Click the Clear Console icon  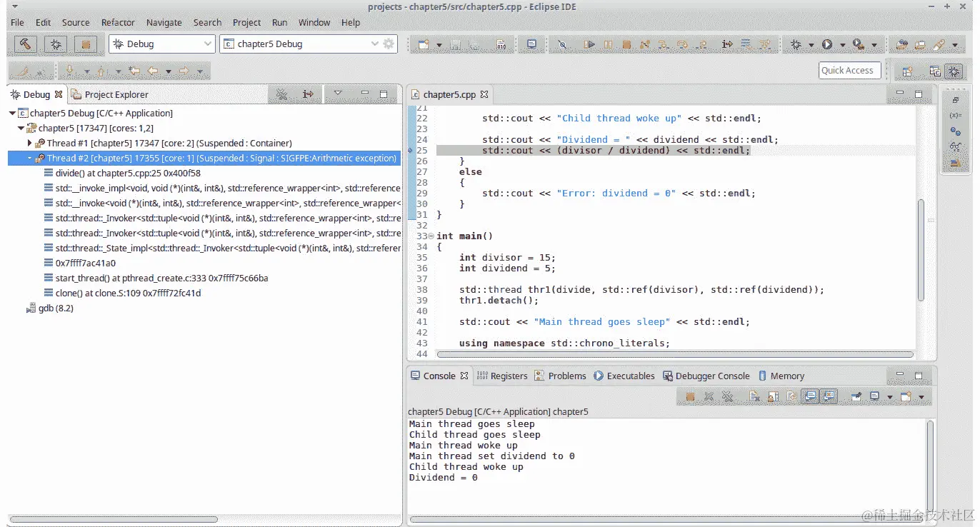point(754,396)
